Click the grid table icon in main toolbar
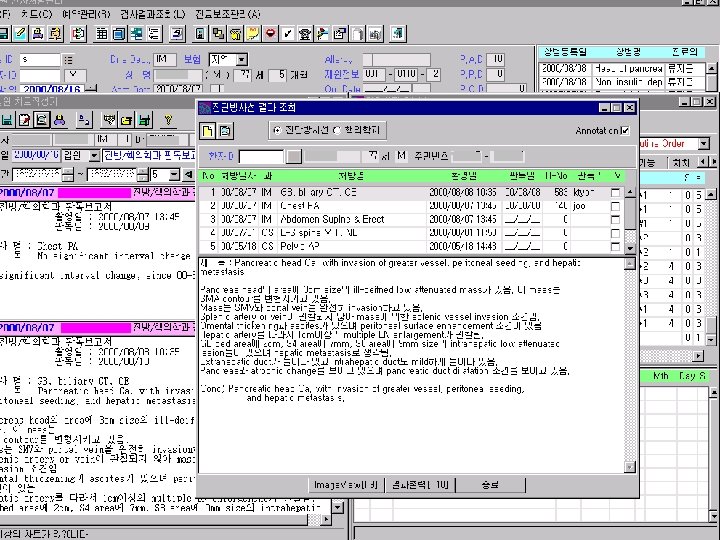This screenshot has width=720, height=540. click(101, 34)
